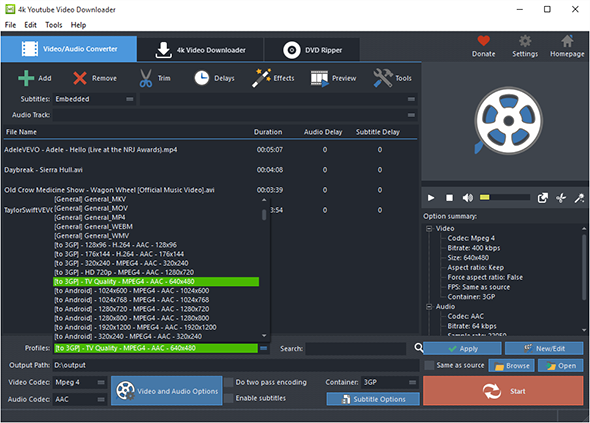Click Browse for output path

click(x=511, y=365)
